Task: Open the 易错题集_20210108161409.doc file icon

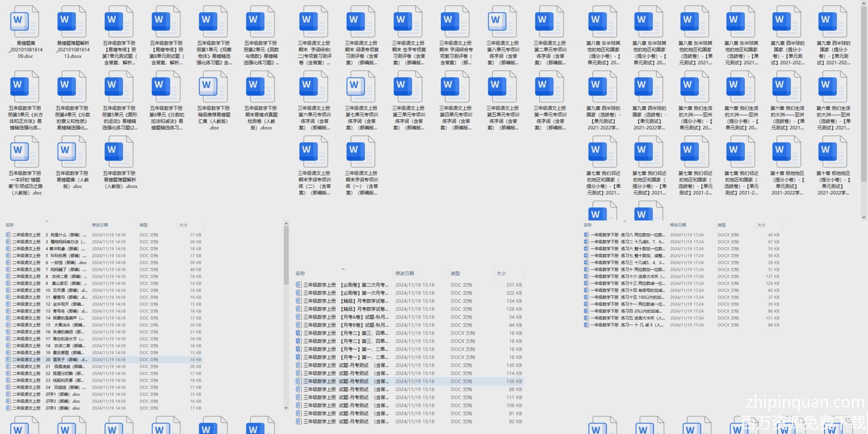Action: 26,23
